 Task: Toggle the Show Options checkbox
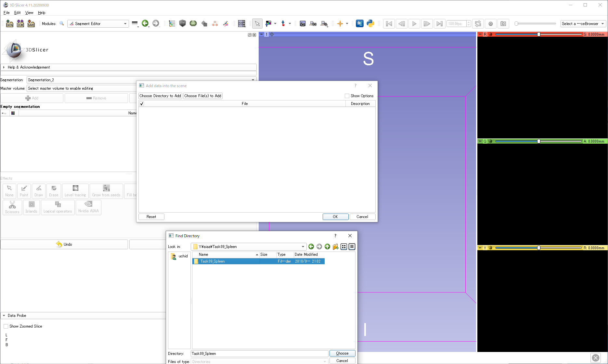pyautogui.click(x=347, y=96)
